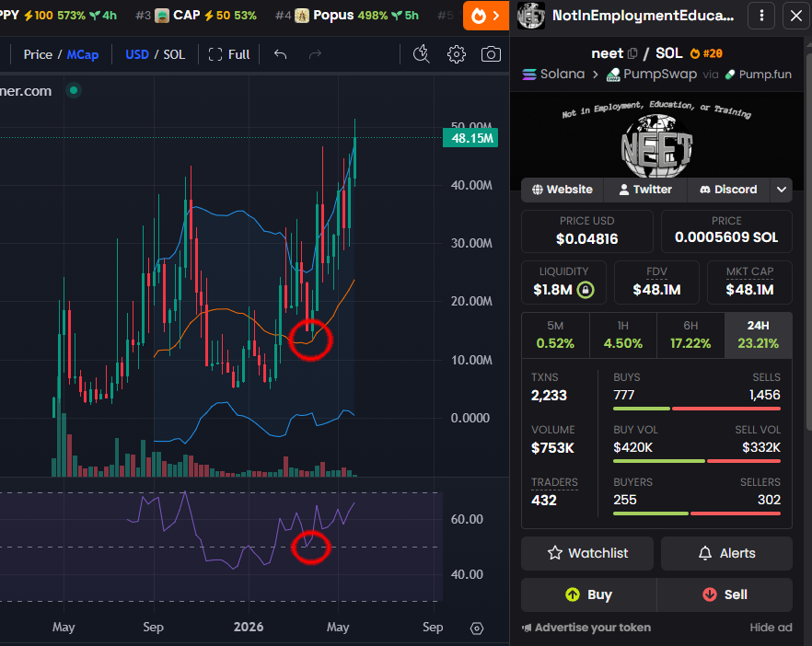Click the red Sell button

(x=725, y=594)
